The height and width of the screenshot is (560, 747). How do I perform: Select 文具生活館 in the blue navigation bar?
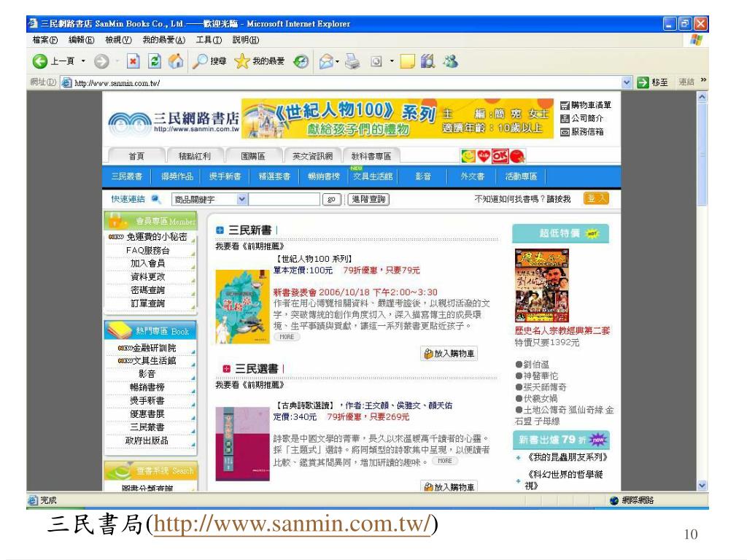[x=373, y=176]
